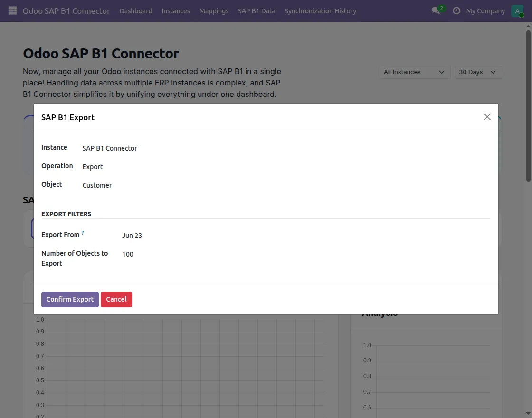
Task: Open the Synchronization History menu
Action: tap(320, 11)
